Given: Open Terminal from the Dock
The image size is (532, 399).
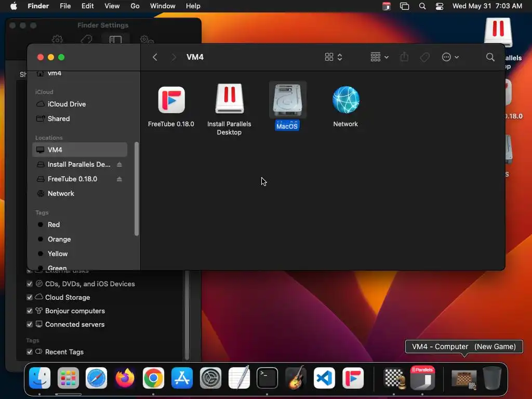Looking at the screenshot, I should coord(268,378).
